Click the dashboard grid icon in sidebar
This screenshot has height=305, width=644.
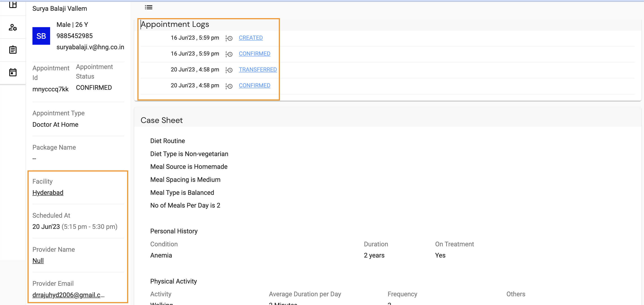pyautogui.click(x=13, y=5)
